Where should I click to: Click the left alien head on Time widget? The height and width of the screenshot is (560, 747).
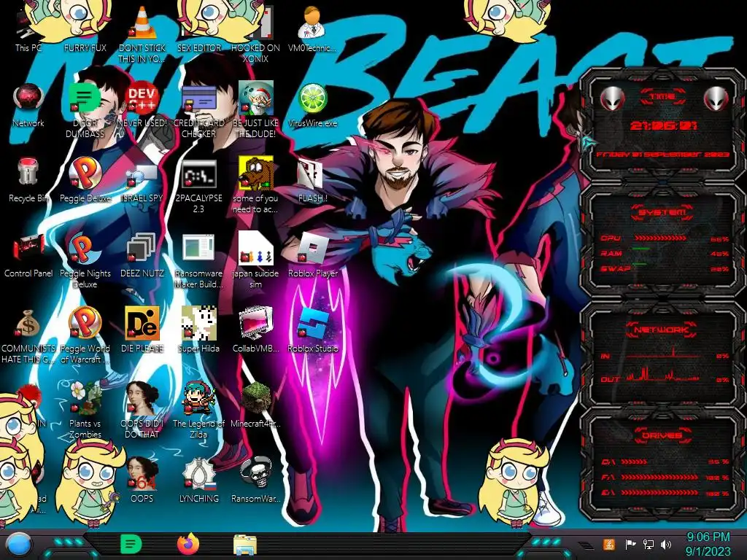tap(612, 98)
